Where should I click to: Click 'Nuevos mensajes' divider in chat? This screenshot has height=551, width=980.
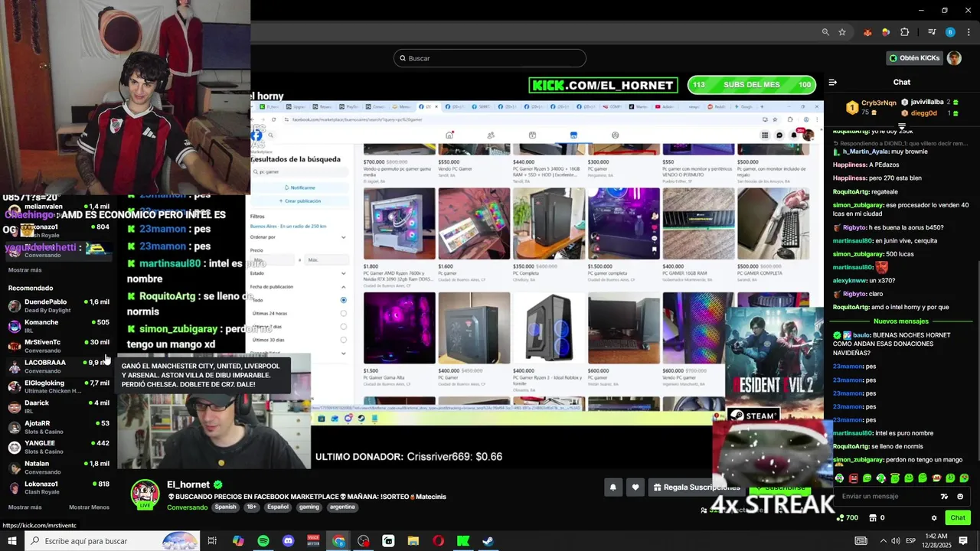[901, 321]
